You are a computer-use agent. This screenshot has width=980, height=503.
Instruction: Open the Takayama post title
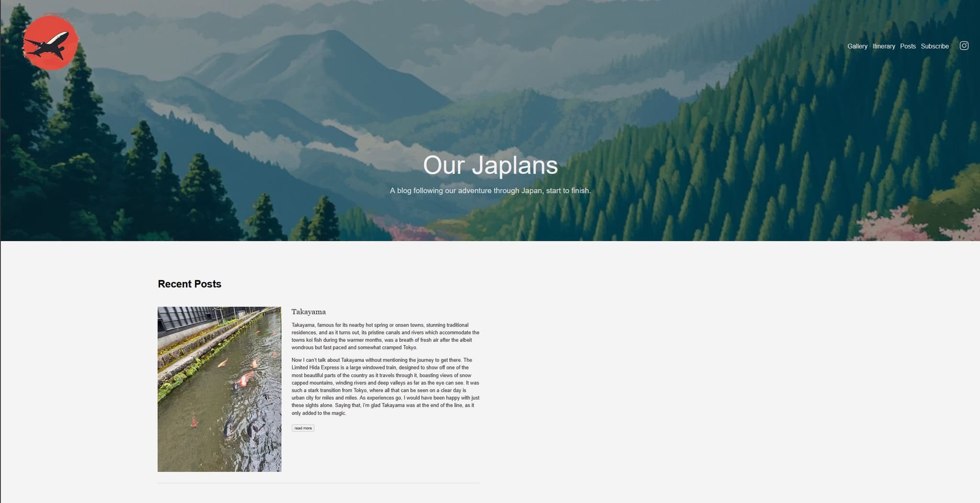[309, 312]
